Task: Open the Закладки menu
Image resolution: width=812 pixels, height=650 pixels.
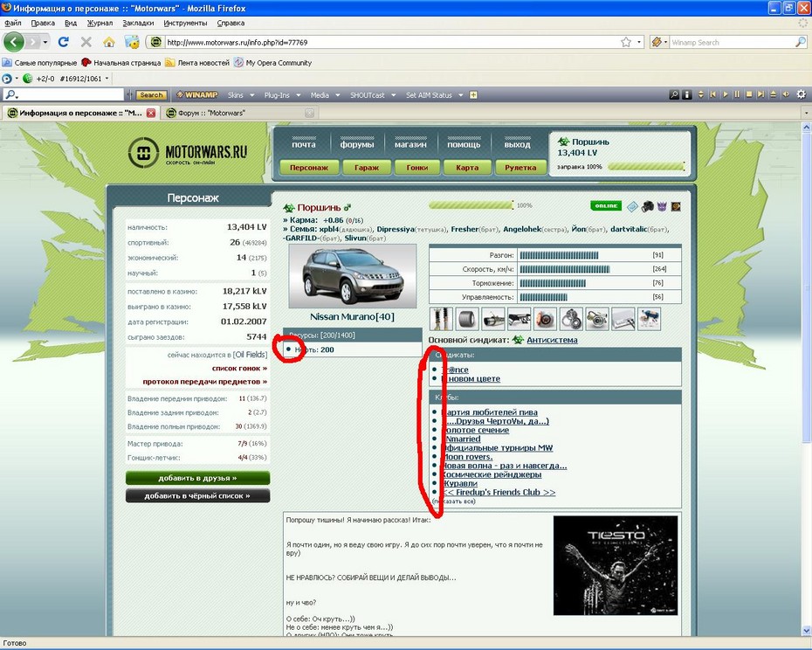Action: (138, 23)
